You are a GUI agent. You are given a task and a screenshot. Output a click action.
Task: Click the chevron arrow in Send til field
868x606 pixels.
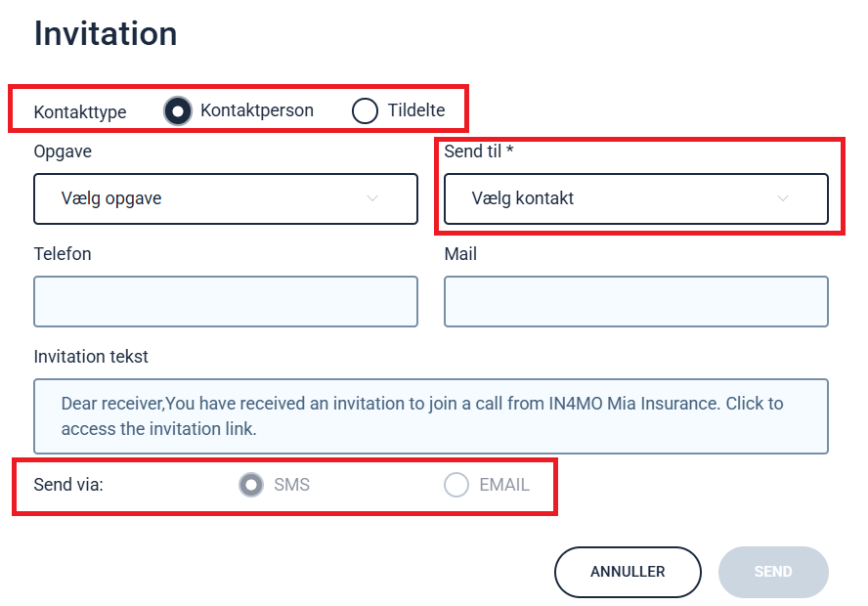pyautogui.click(x=783, y=198)
